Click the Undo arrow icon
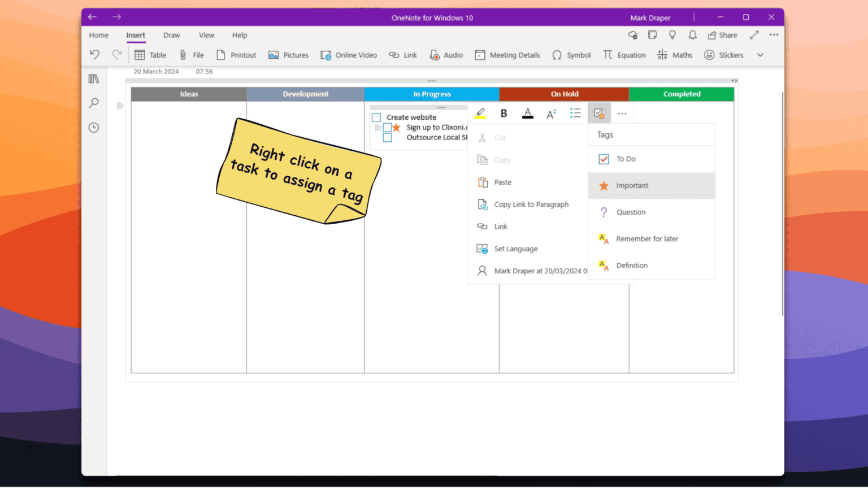This screenshot has height=488, width=868. pos(94,55)
